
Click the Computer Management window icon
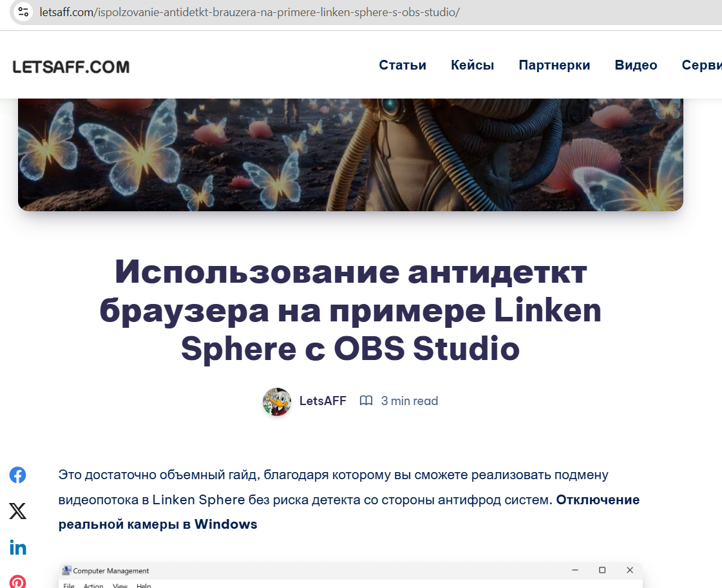67,571
